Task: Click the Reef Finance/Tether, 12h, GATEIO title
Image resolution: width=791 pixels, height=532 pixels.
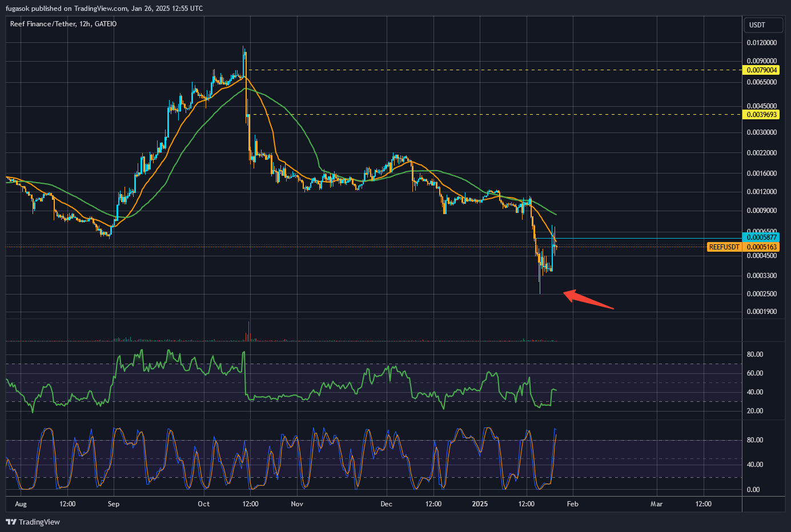Action: click(x=63, y=24)
